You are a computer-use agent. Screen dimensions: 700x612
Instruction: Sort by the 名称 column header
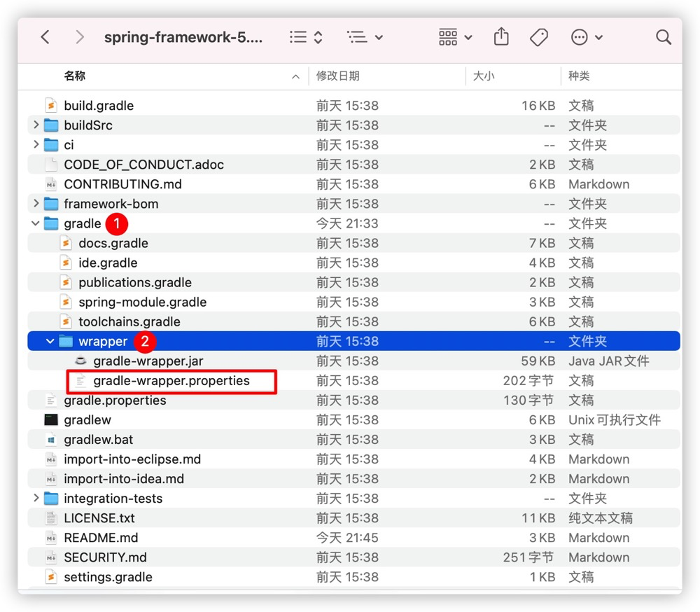tap(75, 76)
